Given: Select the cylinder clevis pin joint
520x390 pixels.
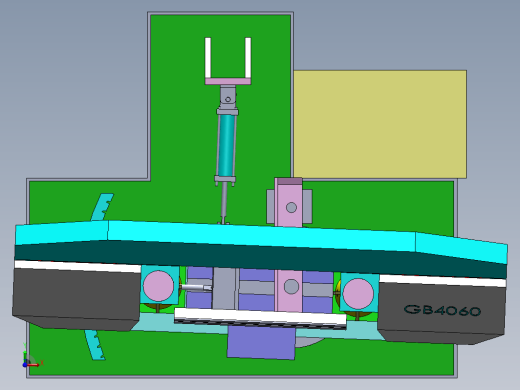Looking at the screenshot, I should click(x=228, y=99).
